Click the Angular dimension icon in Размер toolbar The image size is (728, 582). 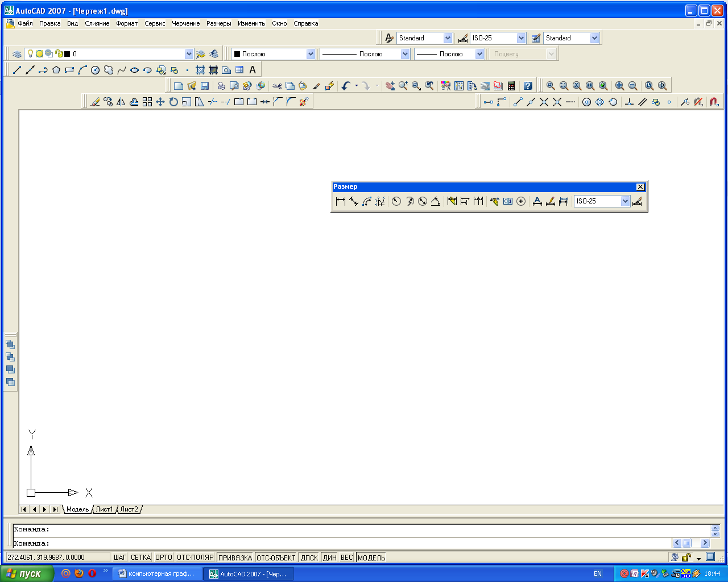tap(436, 201)
